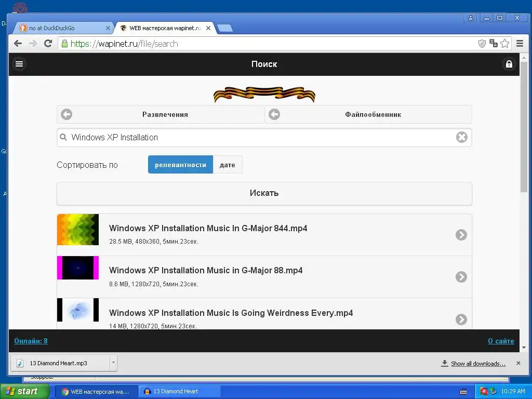Switch to 13 Diamond Heart taskbar button
This screenshot has height=399, width=532.
click(180, 392)
